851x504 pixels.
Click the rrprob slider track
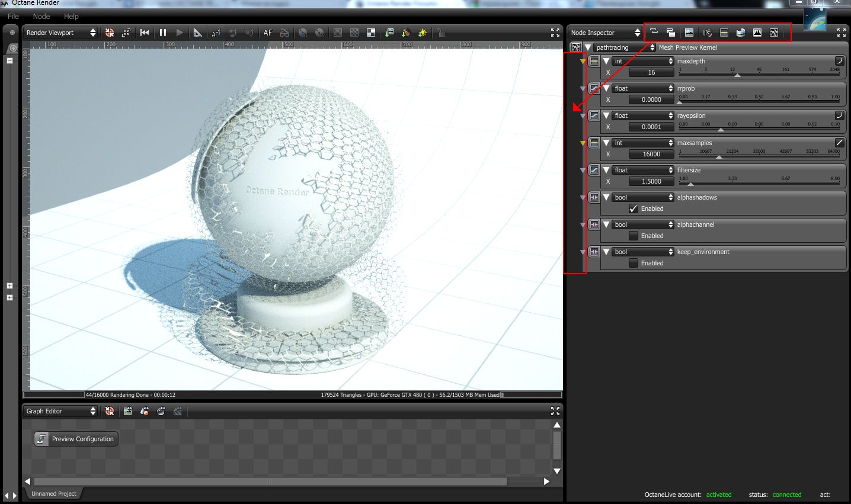coord(759,101)
